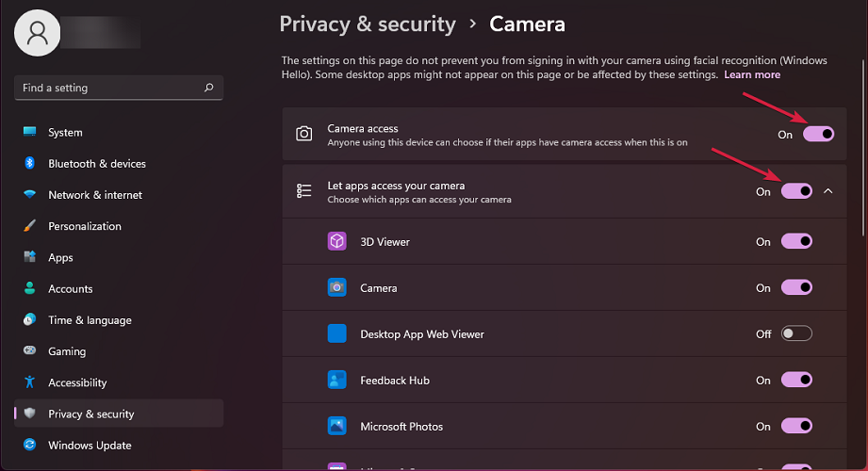This screenshot has width=868, height=471.
Task: Collapse the Let apps access your camera section
Action: (828, 191)
